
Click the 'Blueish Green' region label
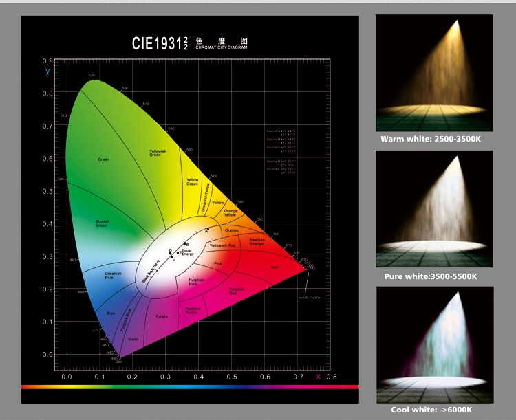(102, 223)
